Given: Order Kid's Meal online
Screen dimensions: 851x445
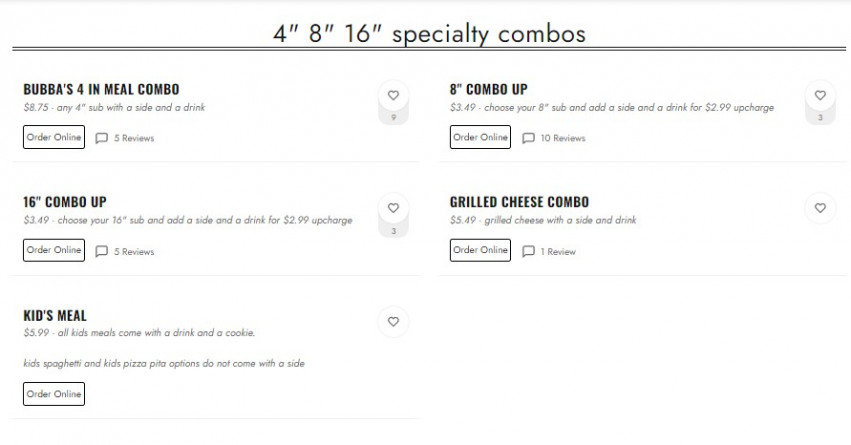Looking at the screenshot, I should 54,394.
